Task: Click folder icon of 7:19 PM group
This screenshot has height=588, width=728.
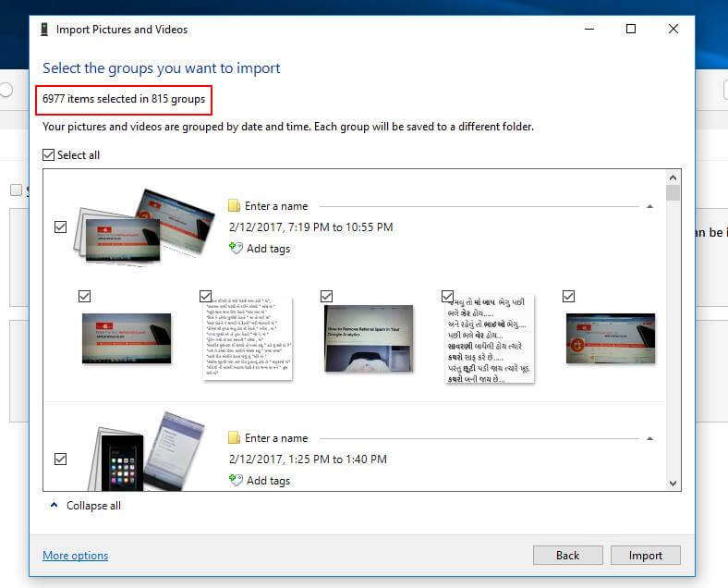Action: pyautogui.click(x=234, y=206)
